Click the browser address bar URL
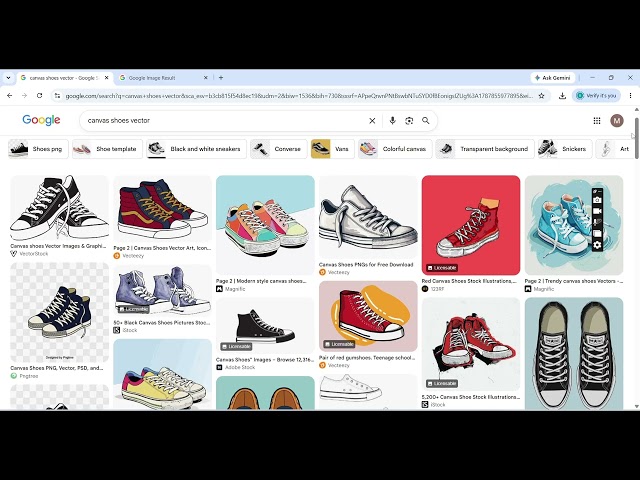640x480 pixels. pyautogui.click(x=299, y=96)
